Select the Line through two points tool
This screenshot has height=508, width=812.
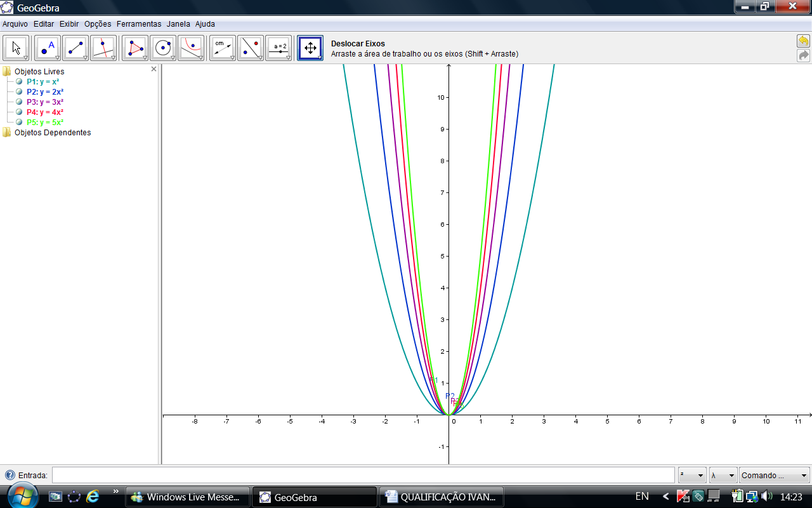pos(75,48)
